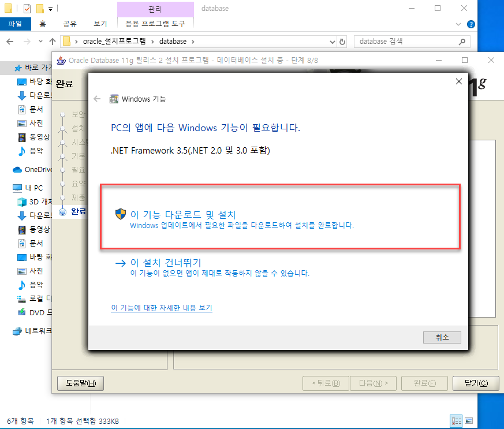Screen dimensions: 504x429
Task: Click the arrow icon beside skip installation
Action: [121, 263]
